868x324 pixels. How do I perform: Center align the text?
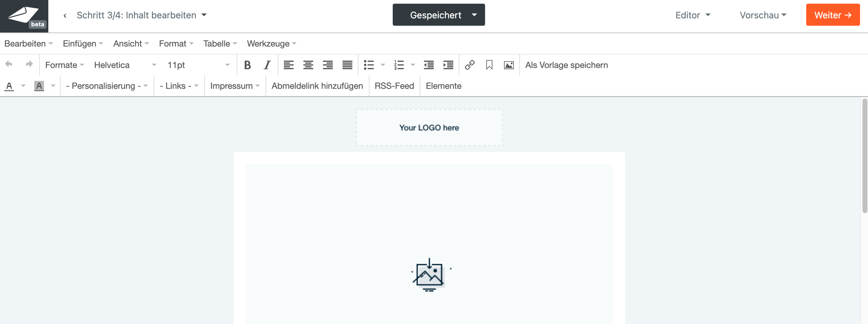(308, 65)
